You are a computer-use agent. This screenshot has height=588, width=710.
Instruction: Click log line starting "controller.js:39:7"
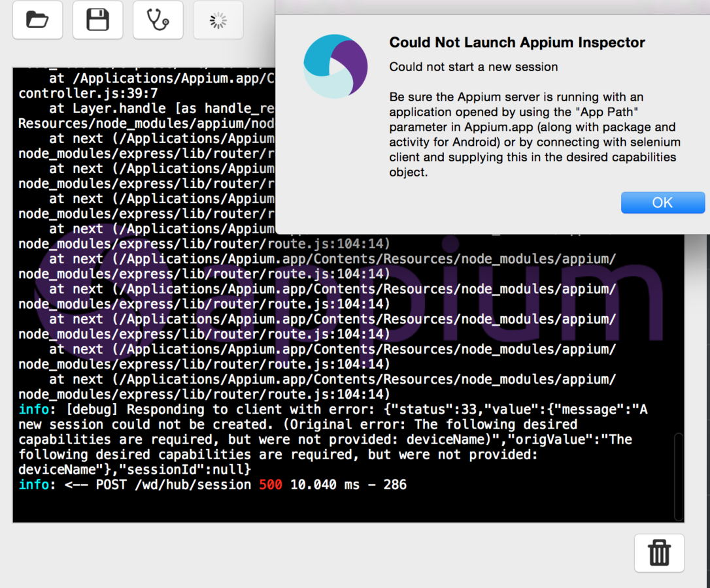pyautogui.click(x=88, y=93)
